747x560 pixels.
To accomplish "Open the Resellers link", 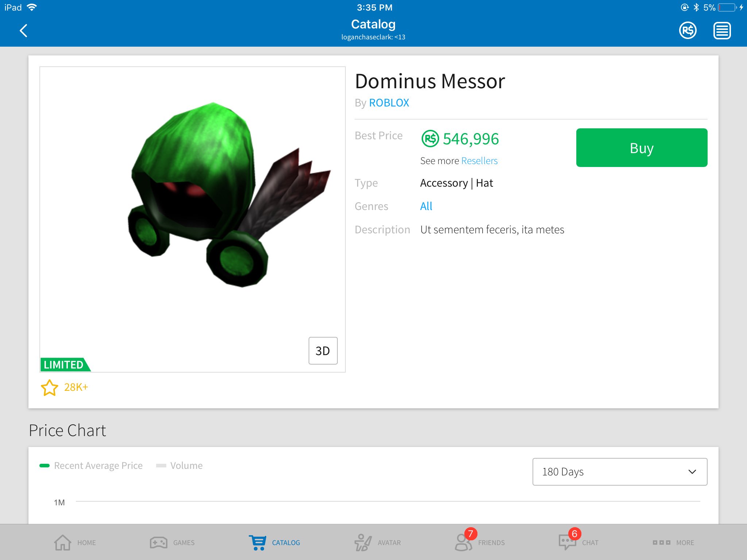I will coord(479,161).
